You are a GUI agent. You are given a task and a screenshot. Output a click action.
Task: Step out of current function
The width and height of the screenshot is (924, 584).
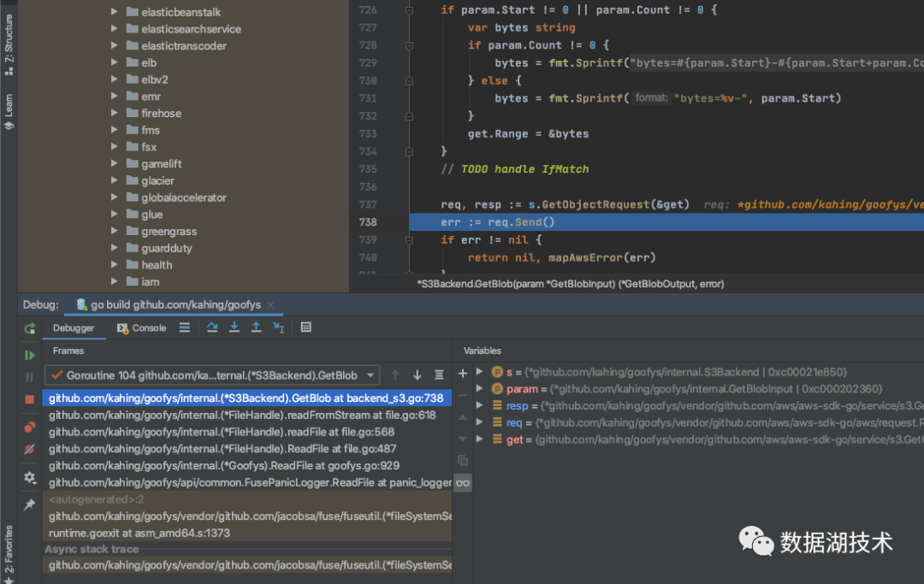click(x=256, y=327)
